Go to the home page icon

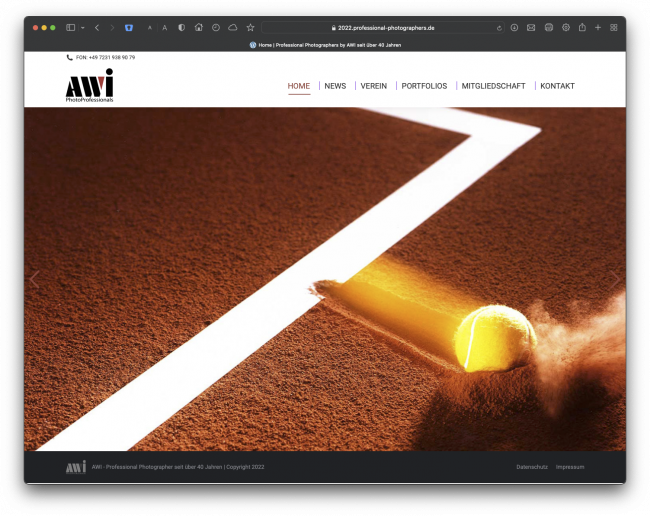point(198,28)
